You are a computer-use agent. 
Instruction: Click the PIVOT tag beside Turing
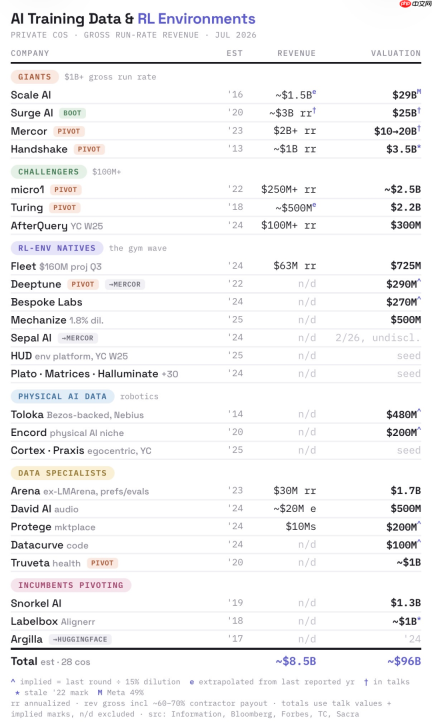coord(65,208)
